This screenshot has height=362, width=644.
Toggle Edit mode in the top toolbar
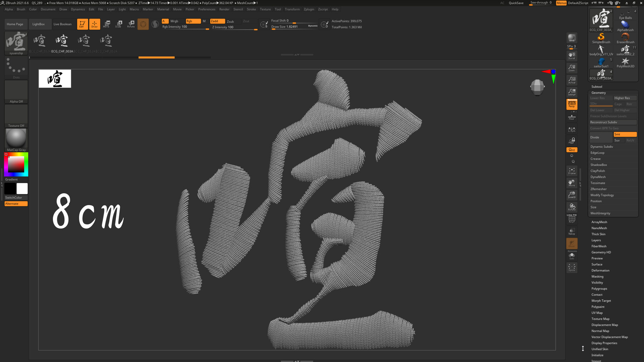point(82,24)
